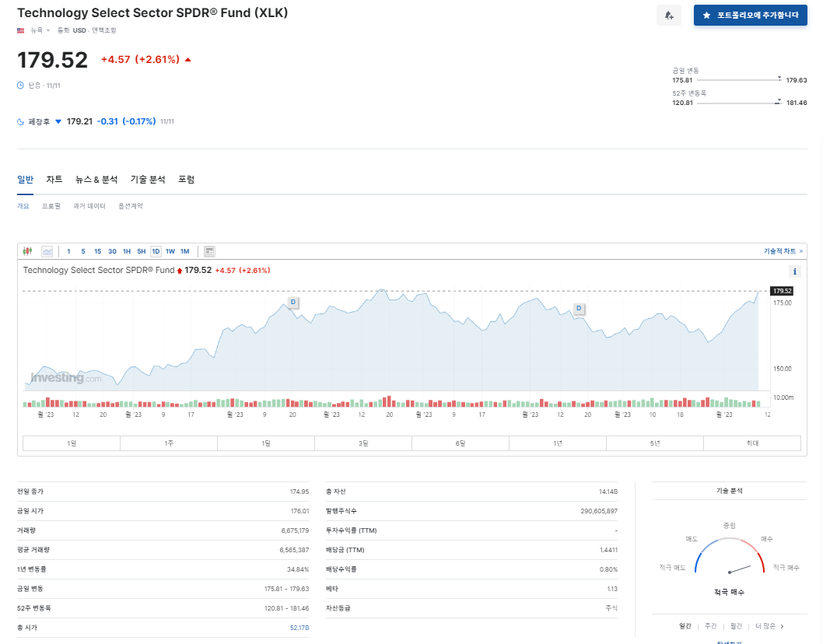The height and width of the screenshot is (644, 823).
Task: Set chart interval to 30 minutes
Action: point(112,251)
